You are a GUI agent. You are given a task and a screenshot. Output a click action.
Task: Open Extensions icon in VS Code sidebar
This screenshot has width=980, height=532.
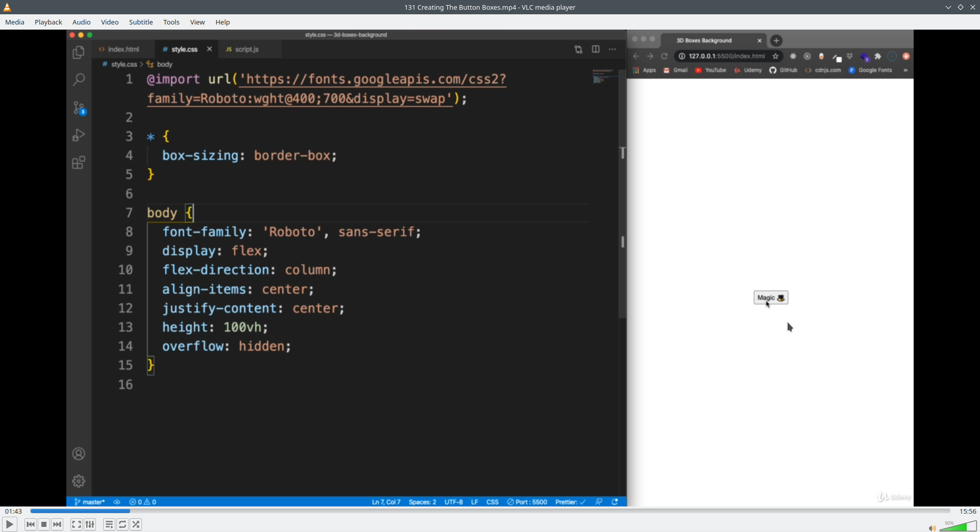tap(79, 162)
